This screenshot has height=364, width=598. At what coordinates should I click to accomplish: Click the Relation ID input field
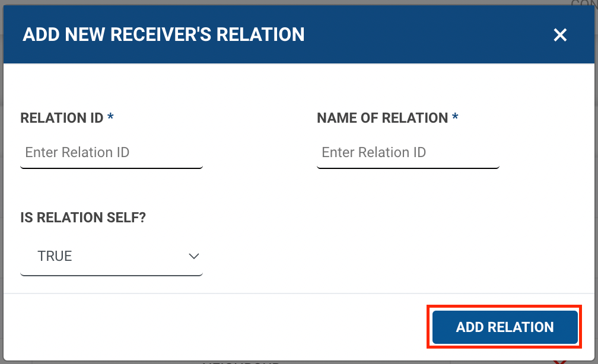[x=112, y=153]
